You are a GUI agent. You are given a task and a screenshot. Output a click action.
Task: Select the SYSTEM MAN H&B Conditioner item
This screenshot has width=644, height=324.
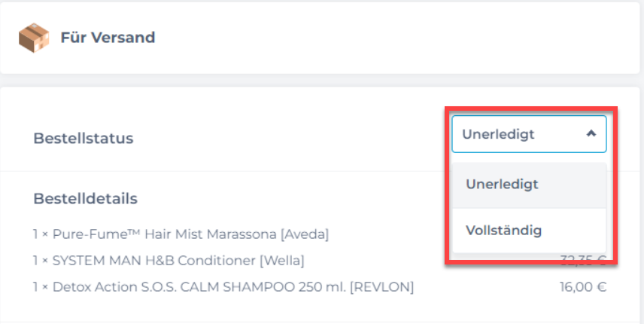[169, 261]
